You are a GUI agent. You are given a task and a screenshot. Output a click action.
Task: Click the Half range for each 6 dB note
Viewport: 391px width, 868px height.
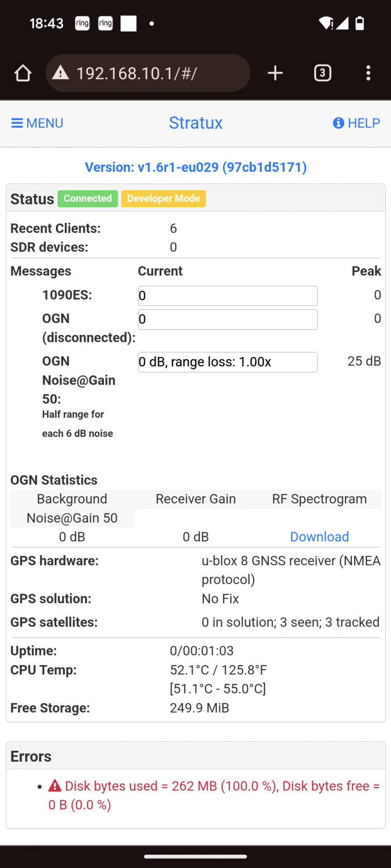coord(77,424)
